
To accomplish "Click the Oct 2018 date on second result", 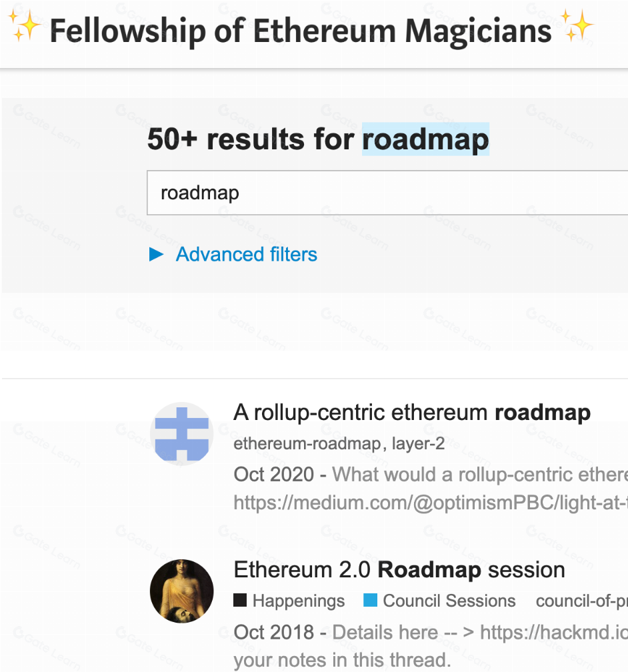I will (273, 632).
